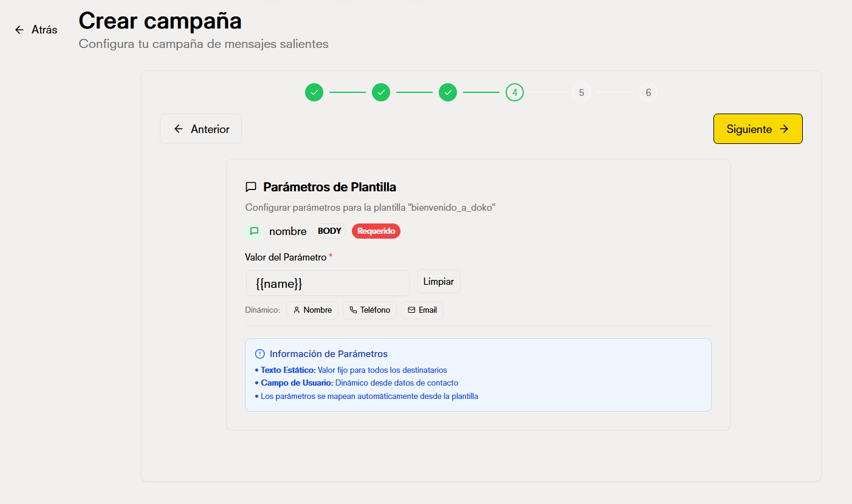
Task: Click the speech bubble icon beside Parámetros de Plantilla
Action: [x=251, y=186]
